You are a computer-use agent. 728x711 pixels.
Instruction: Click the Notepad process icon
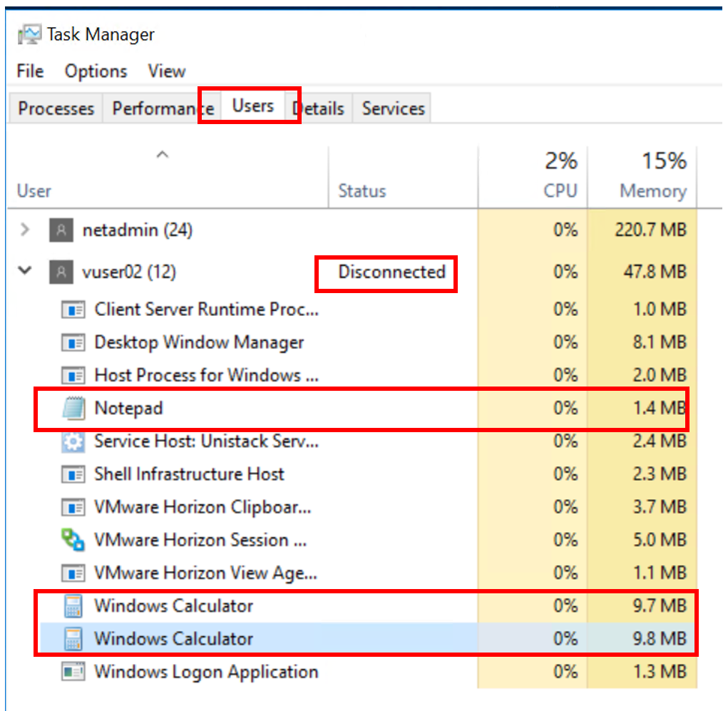pos(73,409)
